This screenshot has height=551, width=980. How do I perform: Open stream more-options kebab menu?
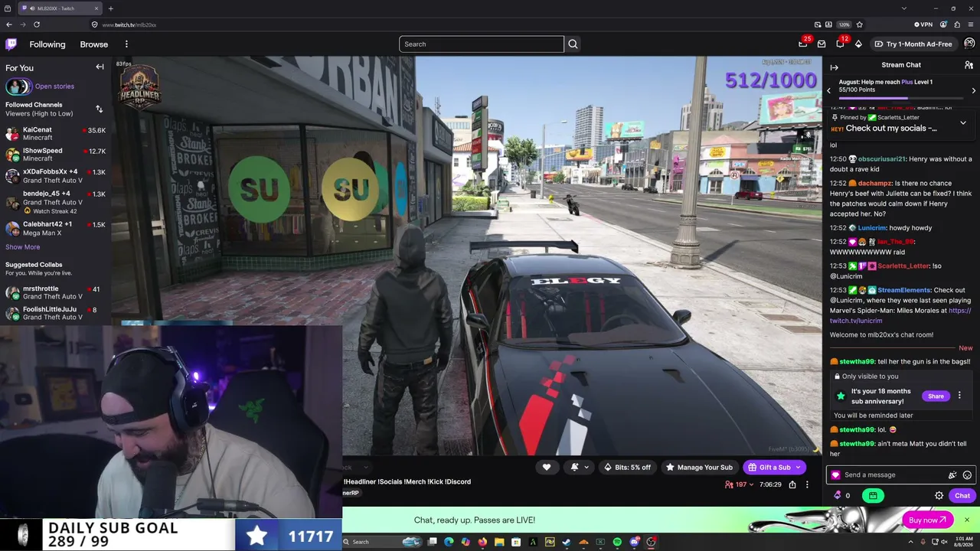click(x=807, y=484)
